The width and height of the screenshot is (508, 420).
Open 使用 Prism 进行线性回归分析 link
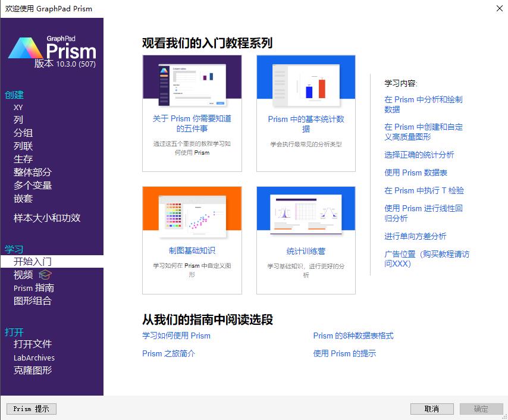[424, 213]
